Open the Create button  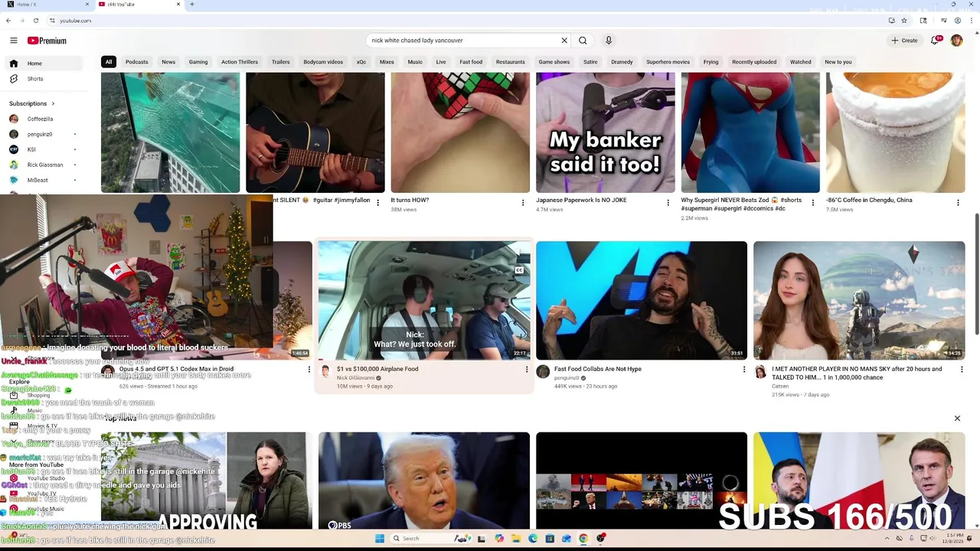pyautogui.click(x=904, y=41)
